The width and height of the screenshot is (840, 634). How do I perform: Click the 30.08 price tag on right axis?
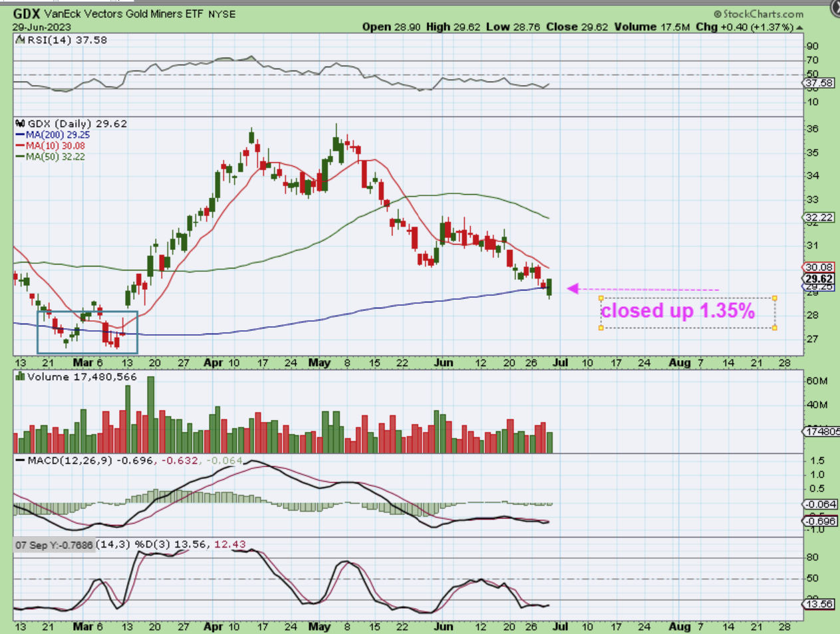tap(819, 267)
